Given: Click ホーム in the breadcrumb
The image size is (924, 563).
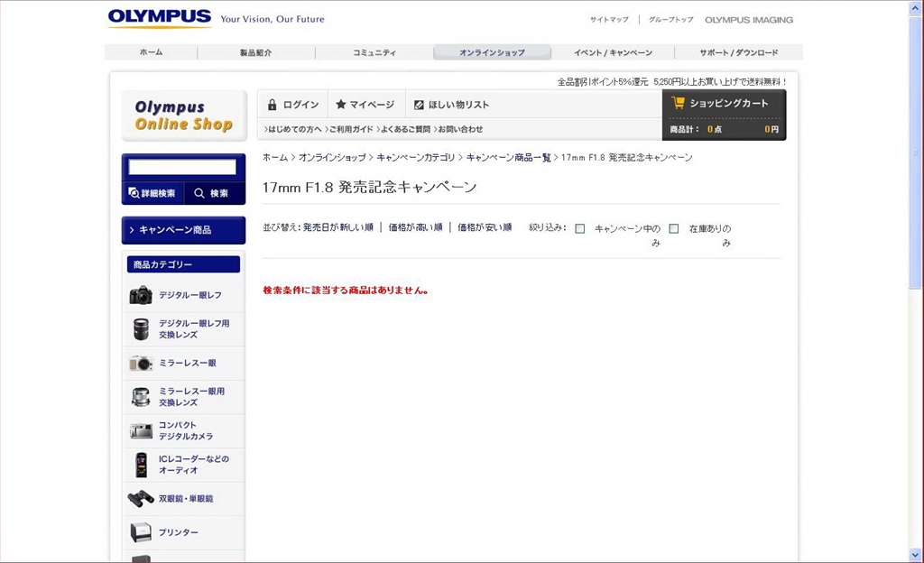Looking at the screenshot, I should (275, 157).
